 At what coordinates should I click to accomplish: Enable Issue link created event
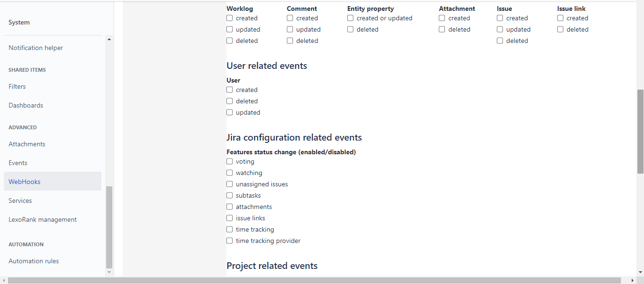pyautogui.click(x=560, y=18)
